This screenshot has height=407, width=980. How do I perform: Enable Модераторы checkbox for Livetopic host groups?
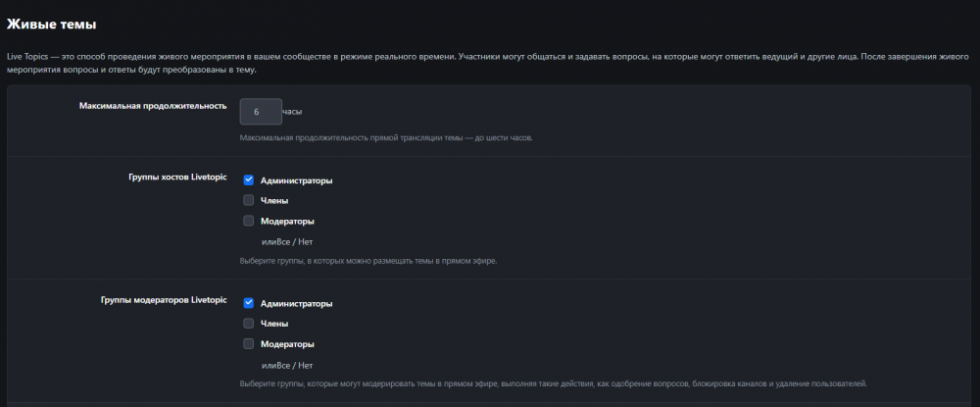pos(249,221)
